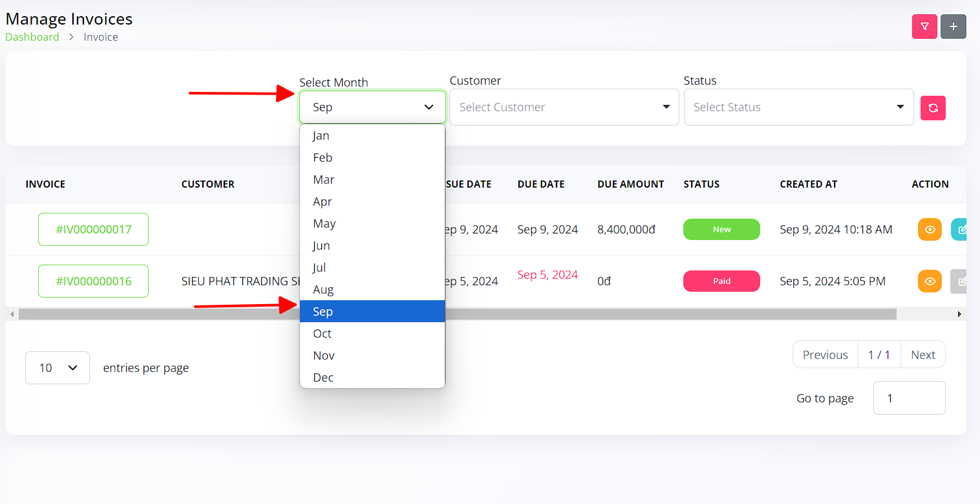Choose Aug from the month list

pyautogui.click(x=372, y=290)
